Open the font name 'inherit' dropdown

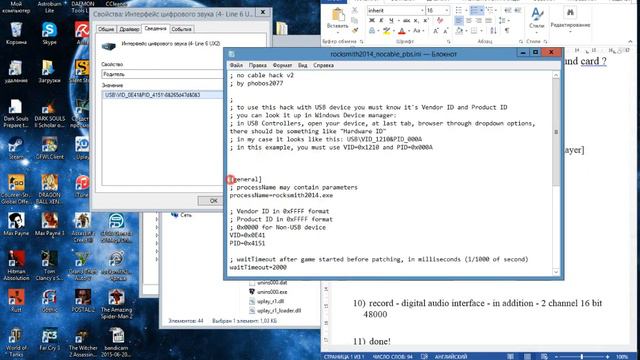422,10
